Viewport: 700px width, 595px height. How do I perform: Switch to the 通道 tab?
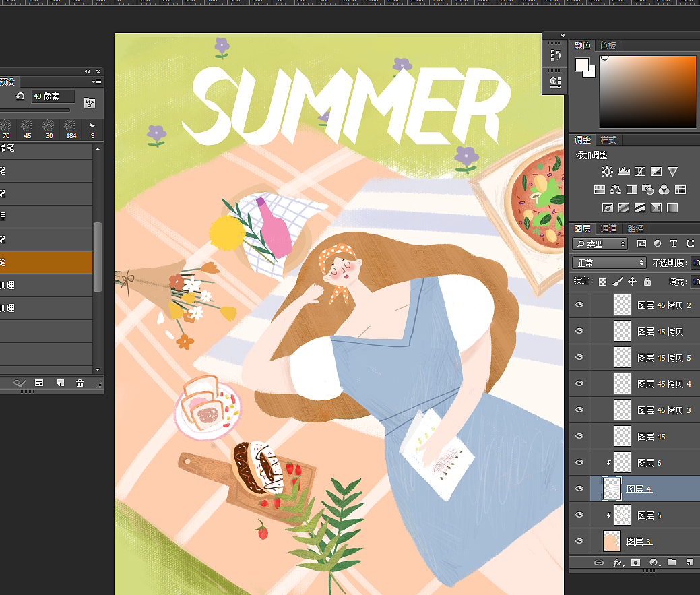608,228
